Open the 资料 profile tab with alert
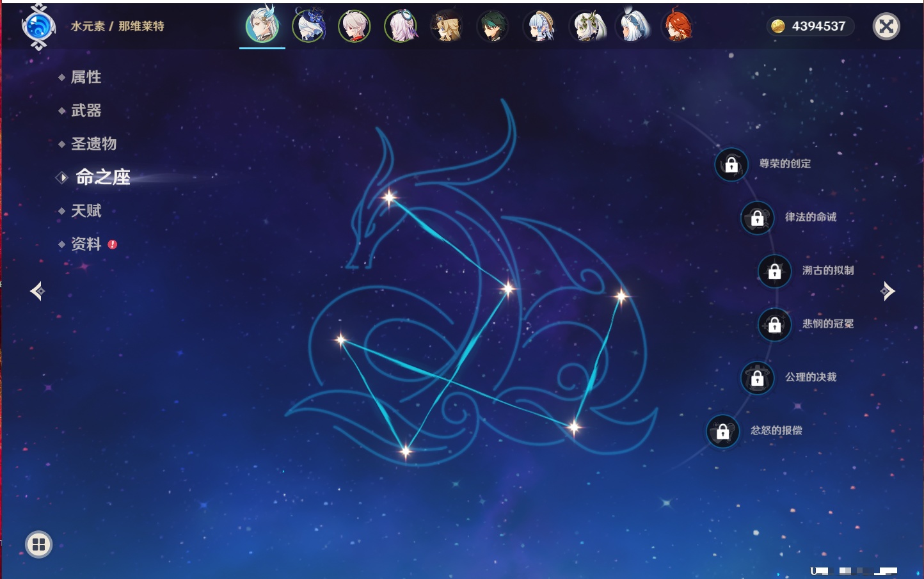This screenshot has height=579, width=924. tap(86, 244)
